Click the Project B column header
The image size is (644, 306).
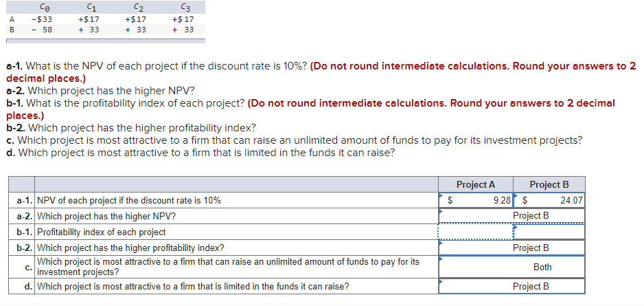click(549, 184)
